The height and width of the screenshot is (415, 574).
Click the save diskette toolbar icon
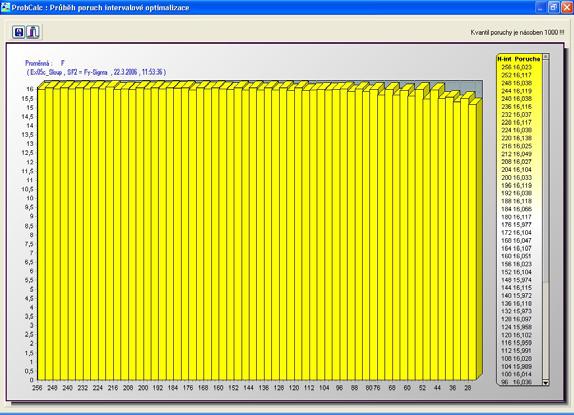coord(19,32)
